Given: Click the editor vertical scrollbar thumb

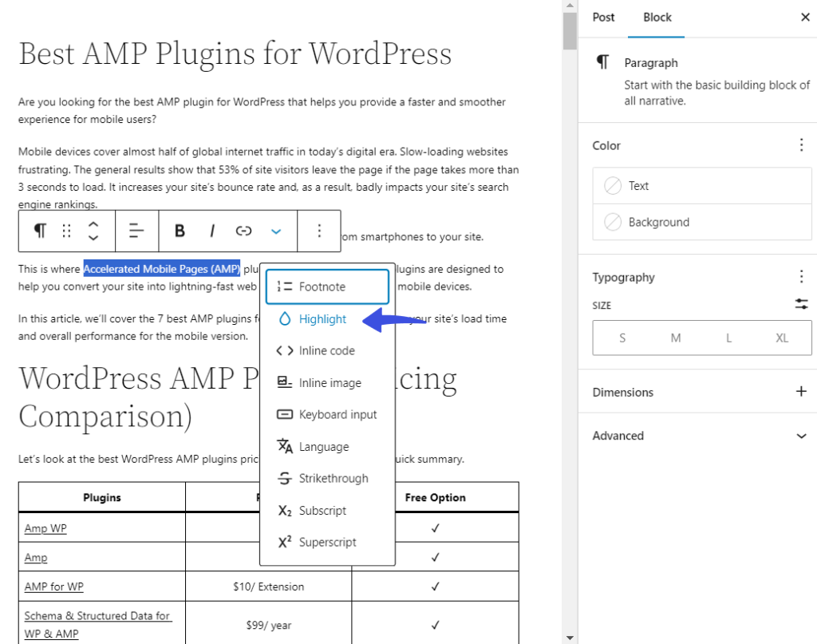Looking at the screenshot, I should point(570,31).
